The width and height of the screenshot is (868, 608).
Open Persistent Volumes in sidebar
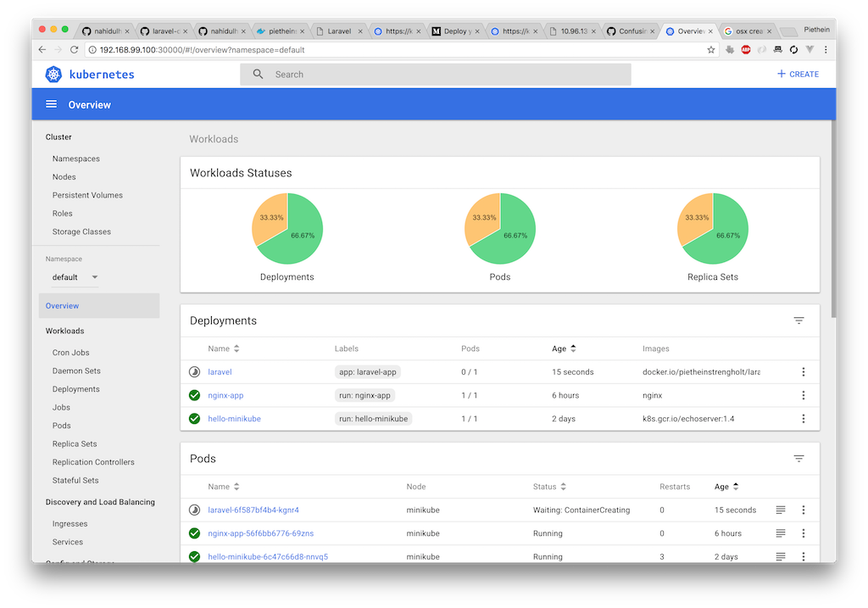coord(87,195)
